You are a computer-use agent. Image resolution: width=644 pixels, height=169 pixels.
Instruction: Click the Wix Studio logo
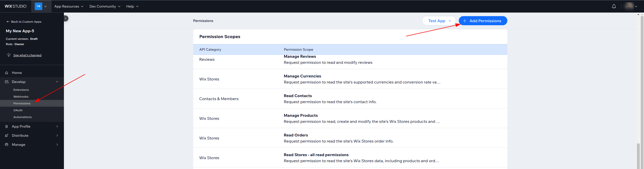point(16,6)
